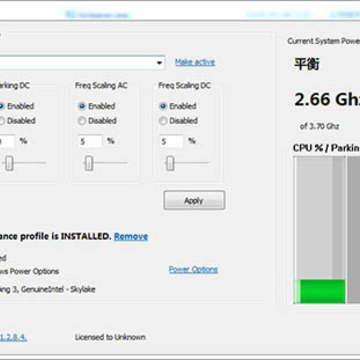
Task: Click the 'of 3.70 Ghz' text
Action: [x=320, y=126]
